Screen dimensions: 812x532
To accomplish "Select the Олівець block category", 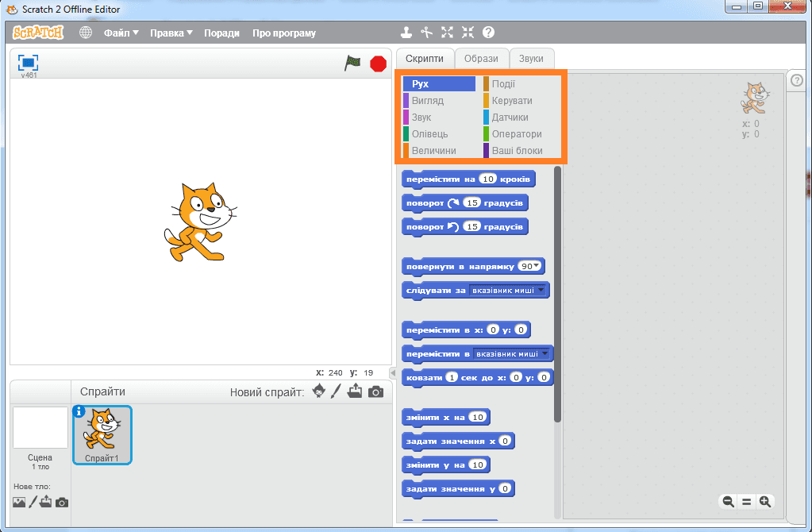I will [439, 133].
